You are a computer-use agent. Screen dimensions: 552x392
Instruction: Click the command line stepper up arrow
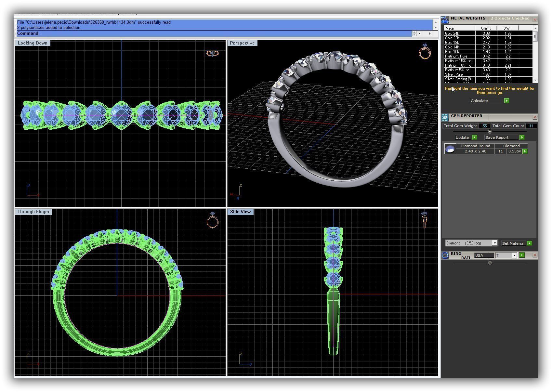(x=414, y=32)
